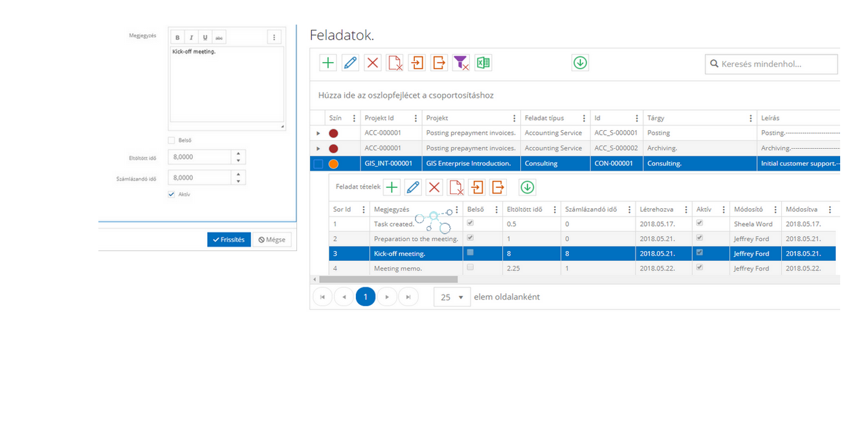868x444 pixels.
Task: Click the green plus add icon in Feladatok toolbar
Action: pos(328,63)
